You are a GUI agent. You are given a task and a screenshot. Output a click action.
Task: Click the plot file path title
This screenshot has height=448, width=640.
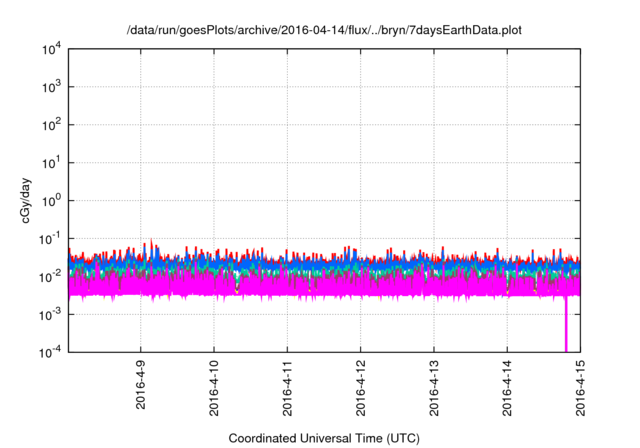324,30
